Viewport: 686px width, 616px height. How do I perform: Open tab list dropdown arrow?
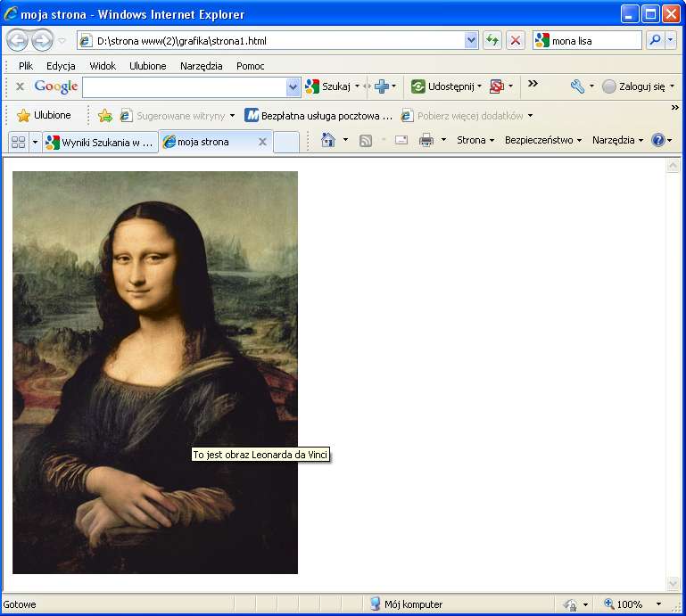(35, 142)
